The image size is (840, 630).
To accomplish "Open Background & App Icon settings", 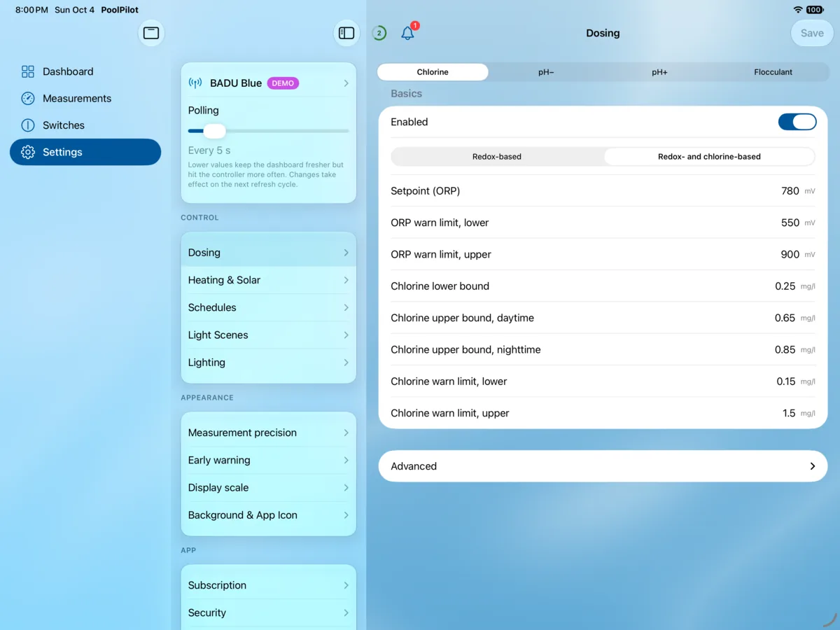I will pyautogui.click(x=269, y=515).
